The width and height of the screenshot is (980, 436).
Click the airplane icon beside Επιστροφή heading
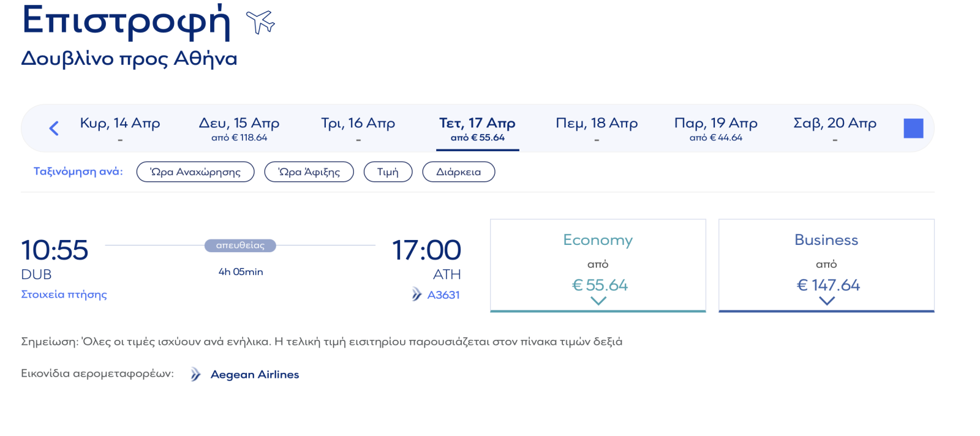pos(260,22)
